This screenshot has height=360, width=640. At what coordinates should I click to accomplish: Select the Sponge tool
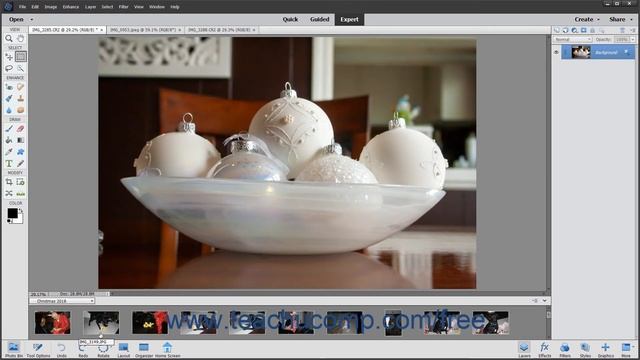click(x=20, y=110)
